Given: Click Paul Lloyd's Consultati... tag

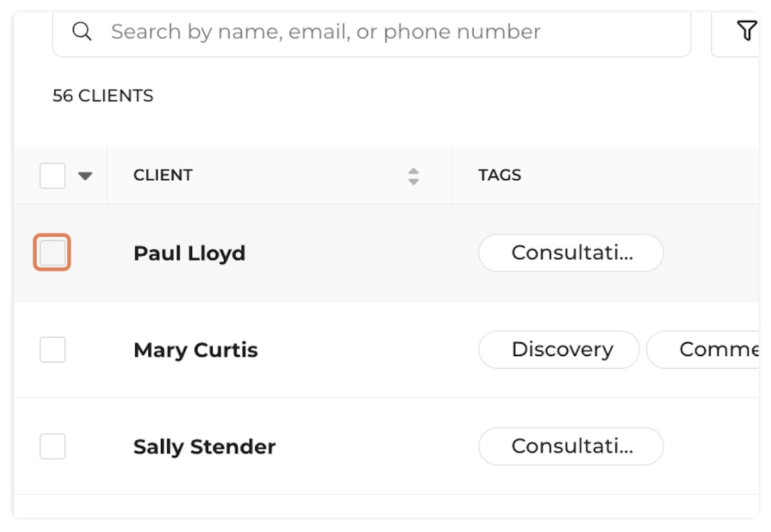Looking at the screenshot, I should point(571,253).
